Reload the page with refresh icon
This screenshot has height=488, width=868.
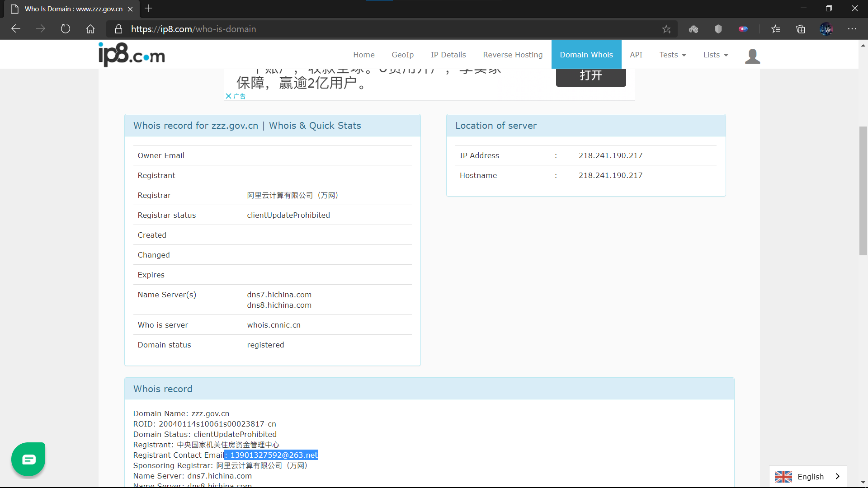coord(66,29)
